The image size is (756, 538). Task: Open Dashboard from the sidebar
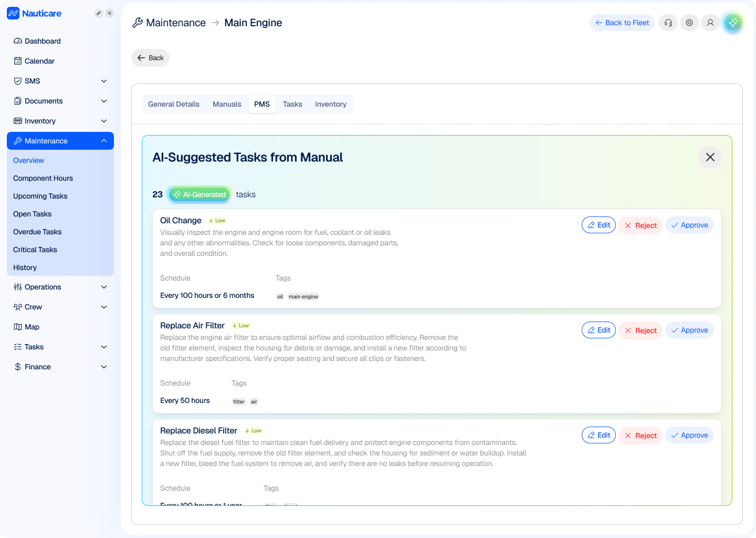[x=60, y=41]
